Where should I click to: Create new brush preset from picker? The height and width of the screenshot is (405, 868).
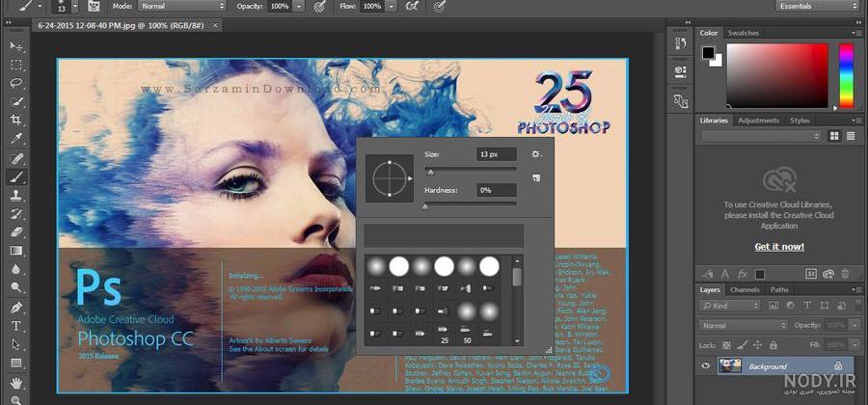(x=536, y=177)
